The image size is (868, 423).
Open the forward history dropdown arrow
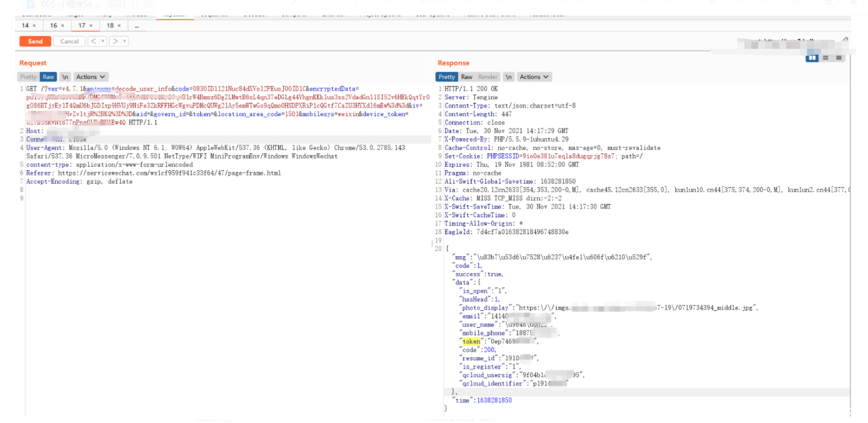click(125, 41)
